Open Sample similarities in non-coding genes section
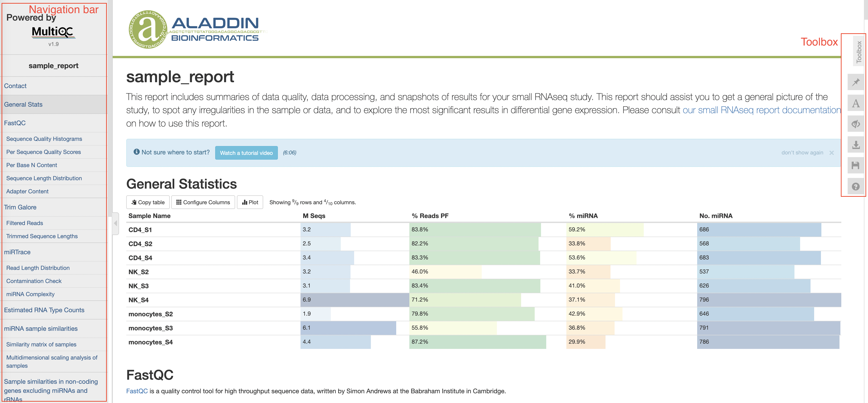The height and width of the screenshot is (403, 868). pos(51,391)
